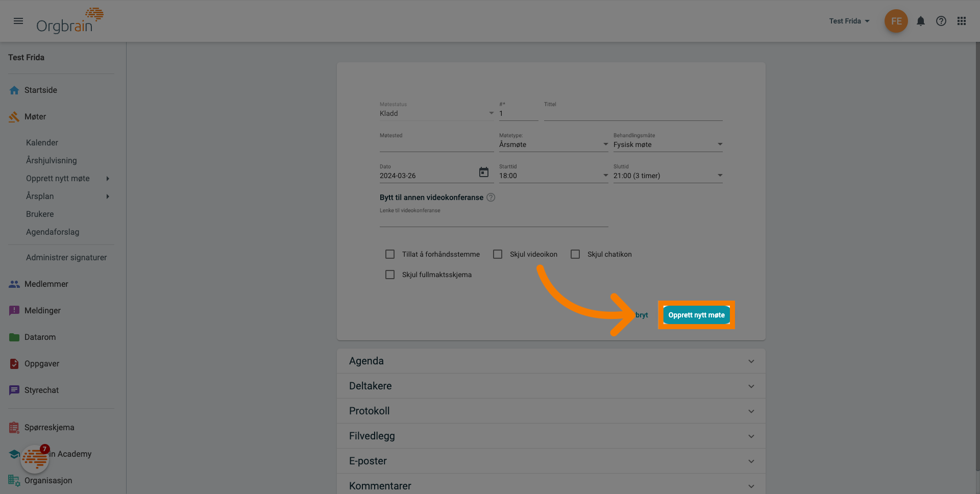This screenshot has width=980, height=494.
Task: Click the Orgbrain logo
Action: click(x=69, y=21)
